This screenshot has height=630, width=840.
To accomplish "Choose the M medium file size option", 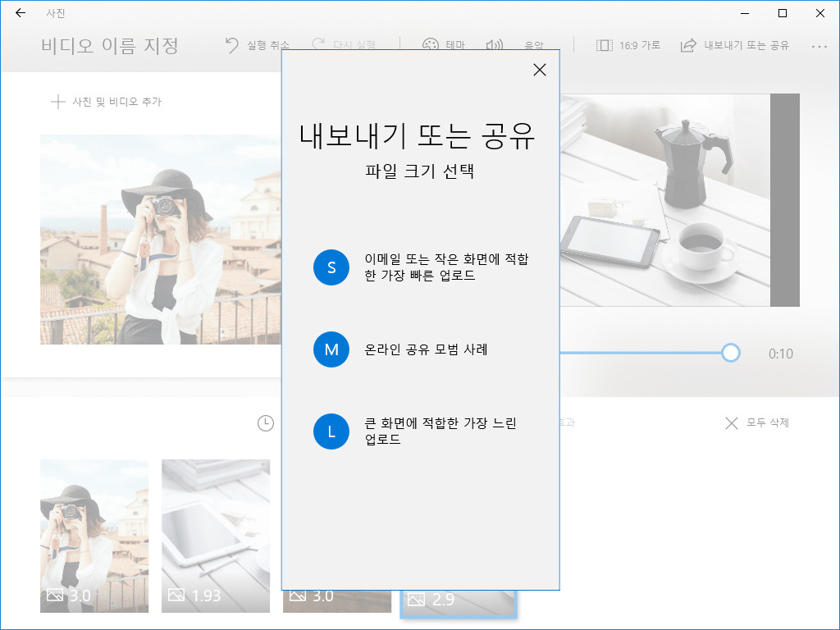I will (331, 349).
